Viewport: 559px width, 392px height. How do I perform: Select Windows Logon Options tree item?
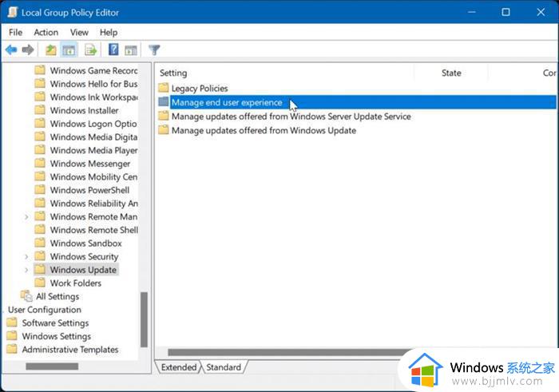point(93,124)
